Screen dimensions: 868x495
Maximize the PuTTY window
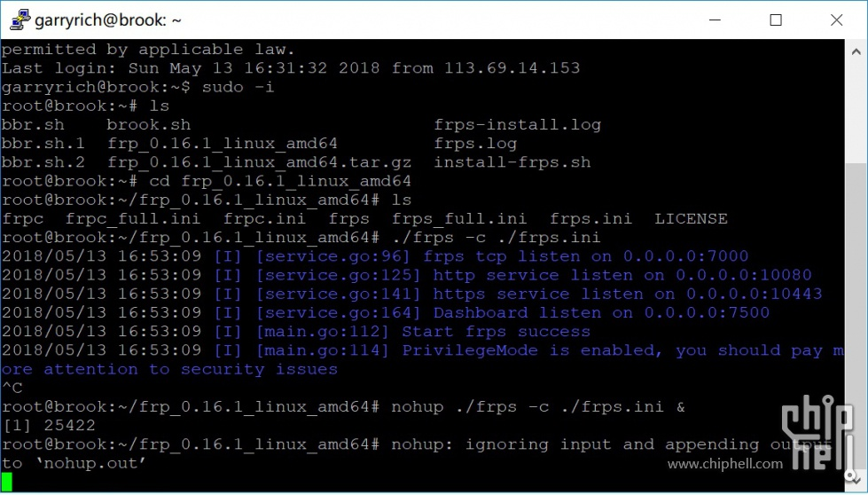coord(775,19)
